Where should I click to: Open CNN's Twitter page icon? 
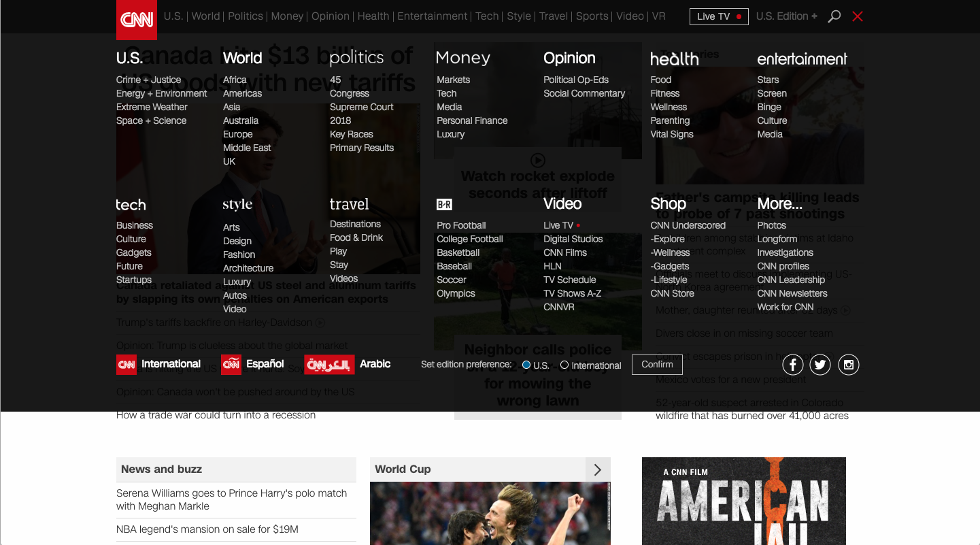point(820,365)
